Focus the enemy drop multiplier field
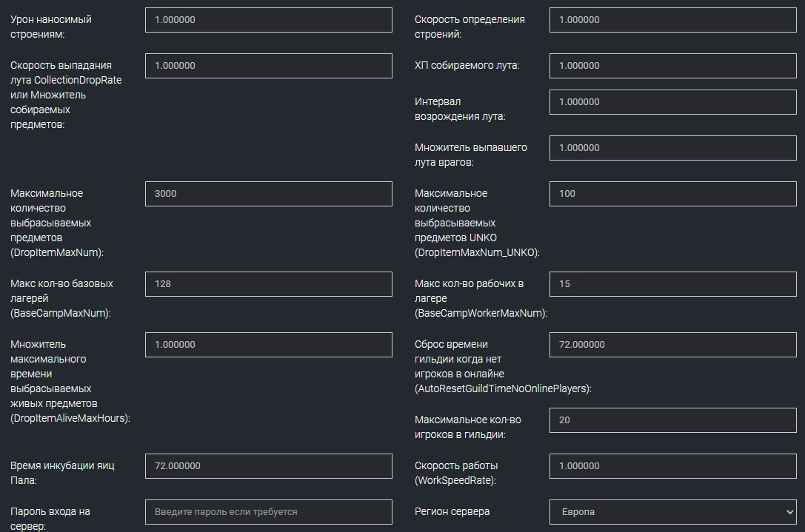This screenshot has height=532, width=805. pyautogui.click(x=672, y=148)
